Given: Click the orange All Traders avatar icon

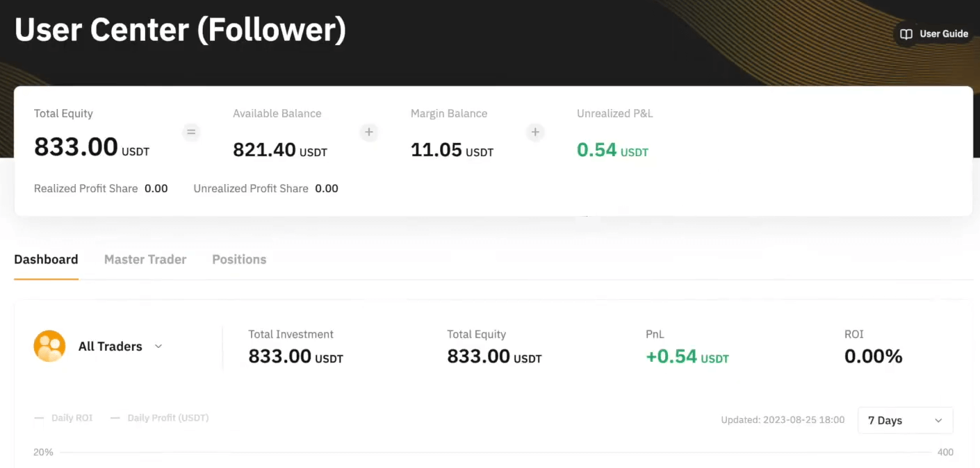Looking at the screenshot, I should (49, 346).
